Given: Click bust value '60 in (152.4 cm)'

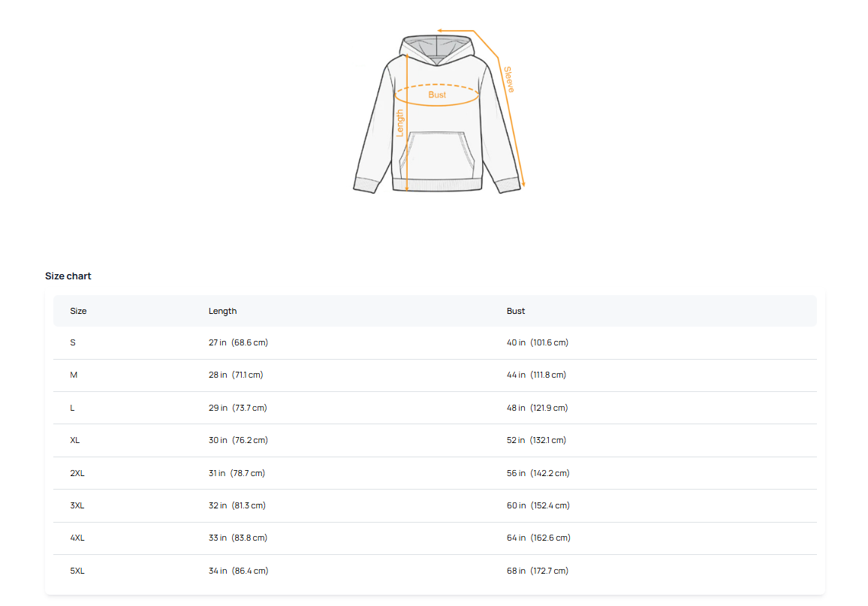Looking at the screenshot, I should tap(538, 506).
